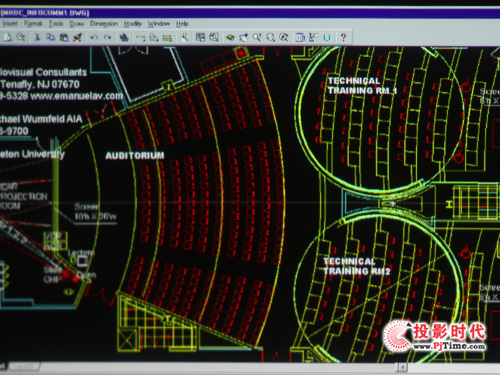Open the Object Snap flyout toolbar button
Viewport: 500px width, 375px height.
tap(140, 37)
